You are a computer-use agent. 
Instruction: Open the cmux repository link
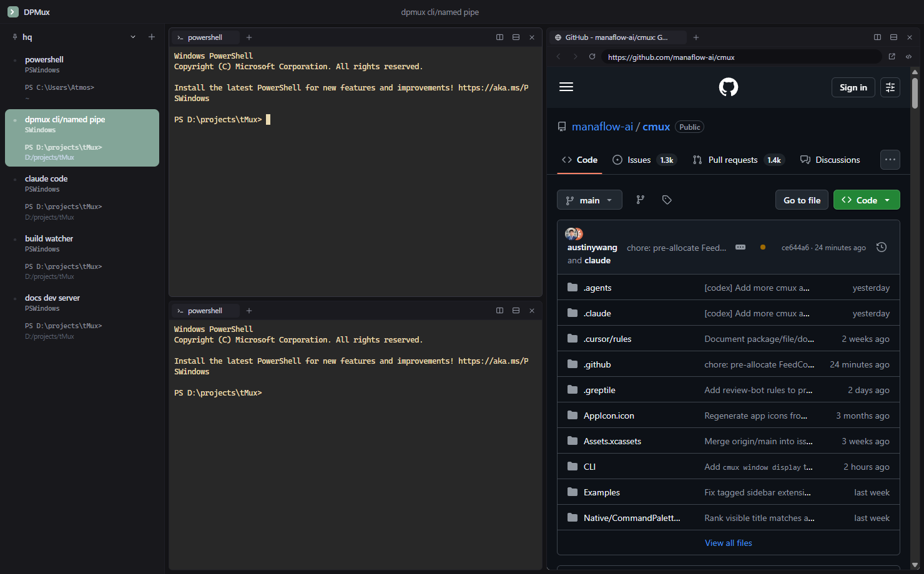pos(656,127)
